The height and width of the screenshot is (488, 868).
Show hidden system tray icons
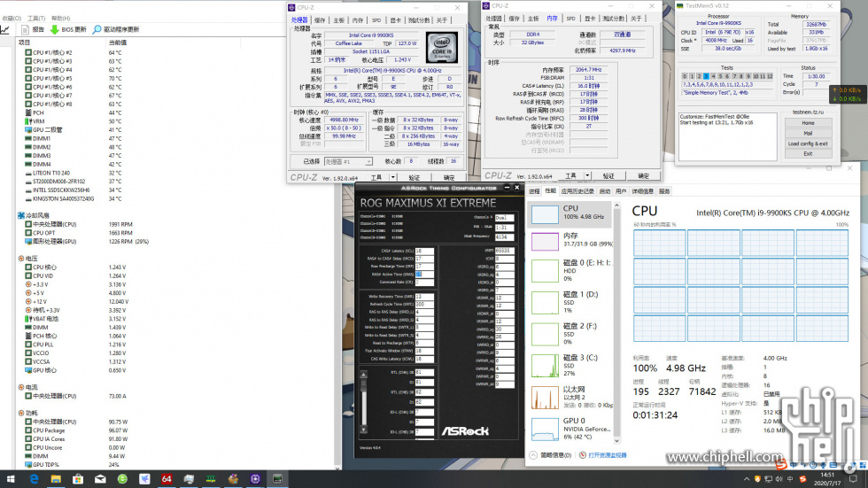click(x=747, y=479)
